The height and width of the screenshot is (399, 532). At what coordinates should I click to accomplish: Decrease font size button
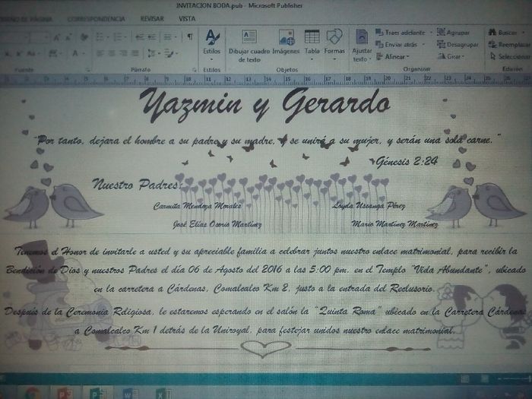coord(68,37)
